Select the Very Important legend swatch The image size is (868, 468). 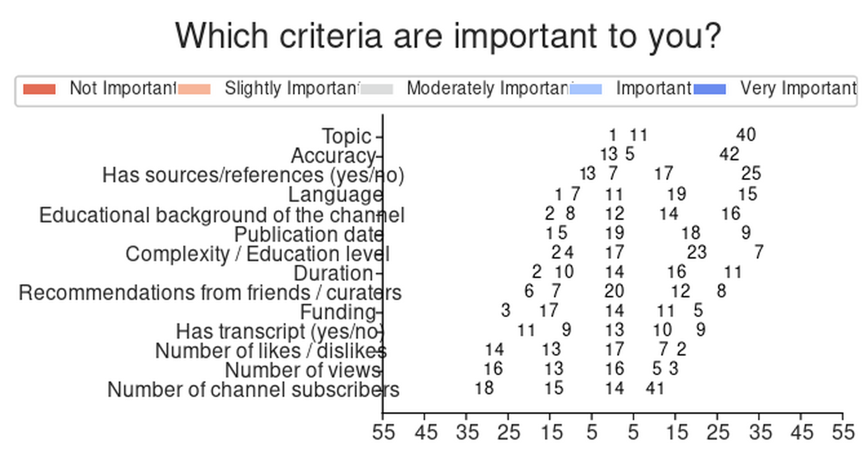tap(710, 89)
